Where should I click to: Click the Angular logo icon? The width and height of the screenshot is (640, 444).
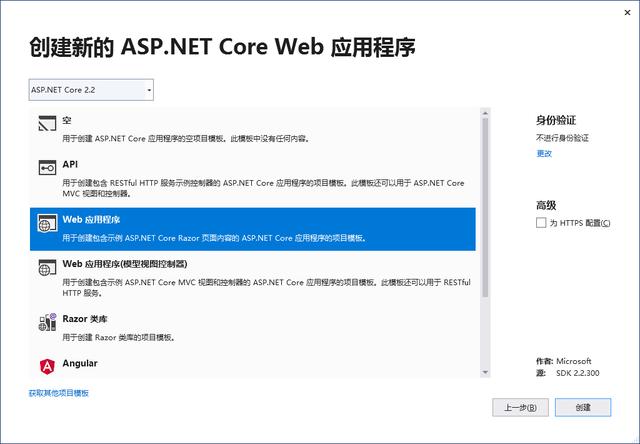coord(47,366)
